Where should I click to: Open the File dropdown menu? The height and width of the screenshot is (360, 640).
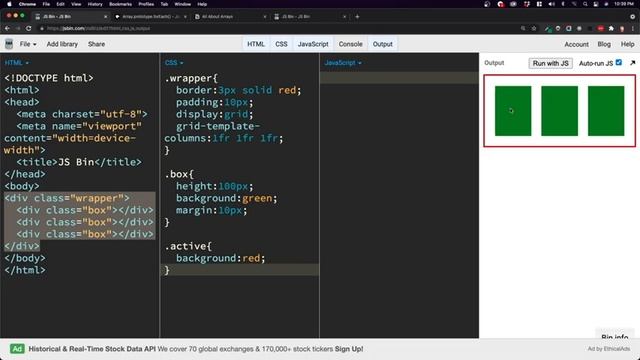[x=28, y=44]
